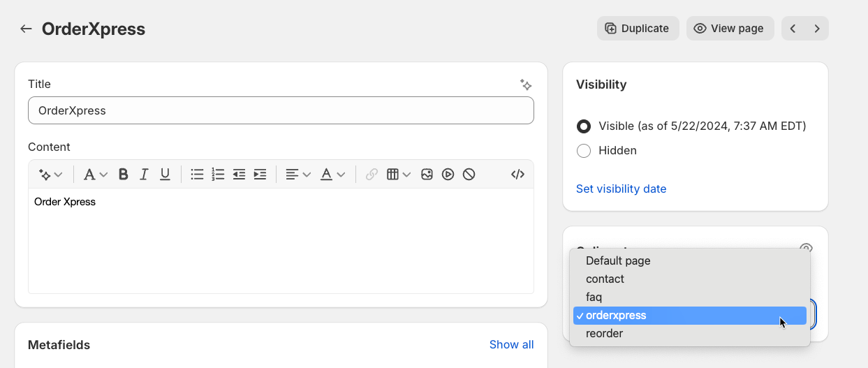This screenshot has width=868, height=368.
Task: Clear formatting in the editor
Action: pos(469,175)
